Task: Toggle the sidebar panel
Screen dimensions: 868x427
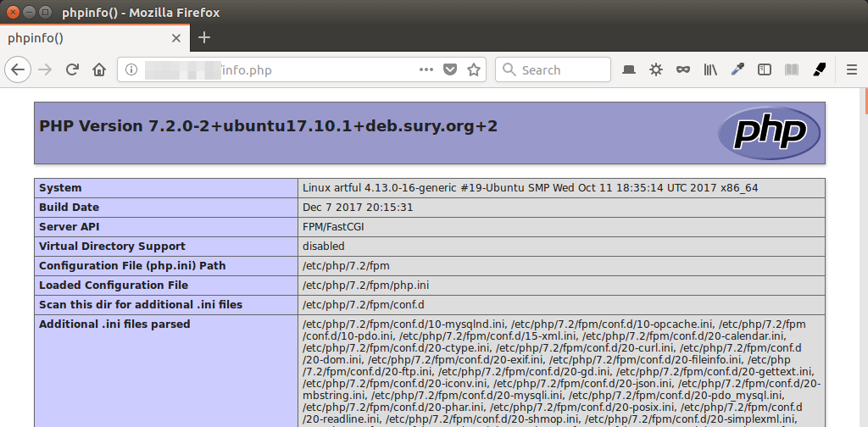Action: click(x=765, y=69)
